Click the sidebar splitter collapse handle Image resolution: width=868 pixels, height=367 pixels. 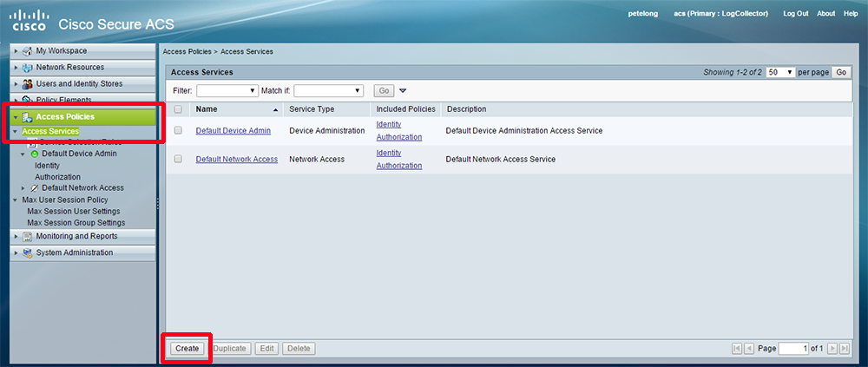coord(158,204)
